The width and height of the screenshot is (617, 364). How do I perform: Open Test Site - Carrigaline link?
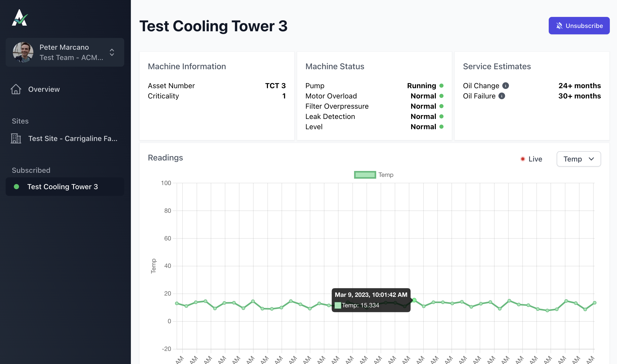(73, 138)
